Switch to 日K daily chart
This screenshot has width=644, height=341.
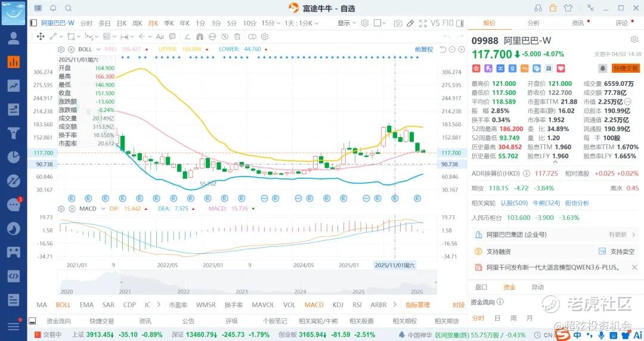coord(122,23)
